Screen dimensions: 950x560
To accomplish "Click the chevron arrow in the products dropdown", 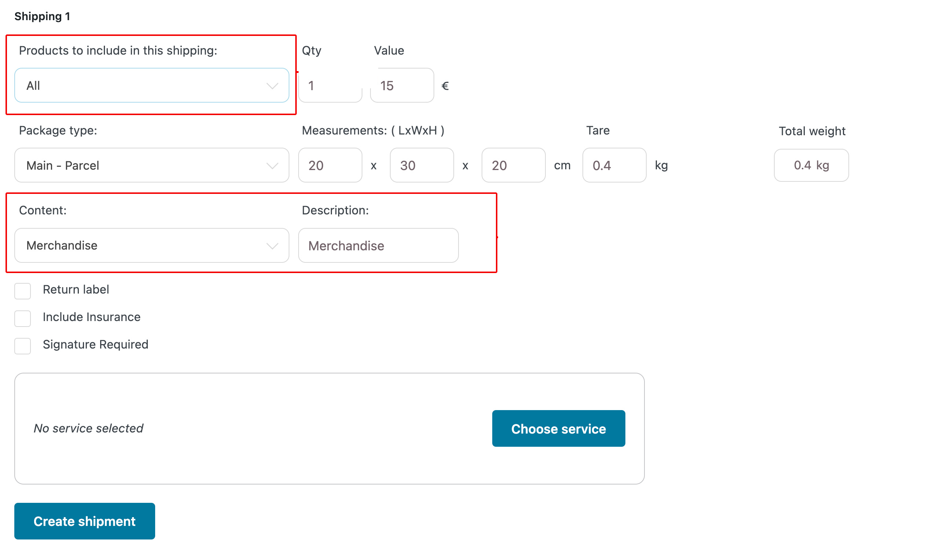I will pos(272,86).
